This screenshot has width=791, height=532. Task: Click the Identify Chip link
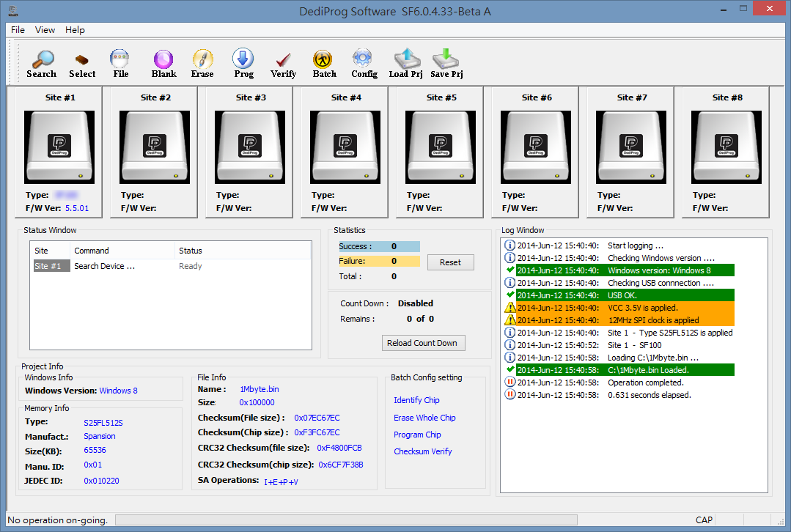(416, 400)
